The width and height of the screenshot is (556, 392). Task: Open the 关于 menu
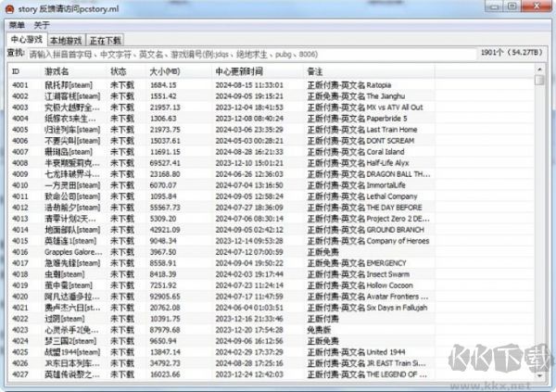coord(42,25)
